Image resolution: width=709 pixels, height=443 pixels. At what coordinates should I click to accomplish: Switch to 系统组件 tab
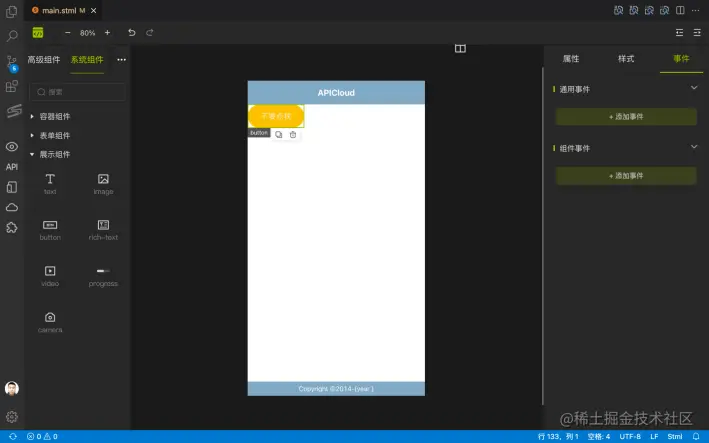(87, 60)
